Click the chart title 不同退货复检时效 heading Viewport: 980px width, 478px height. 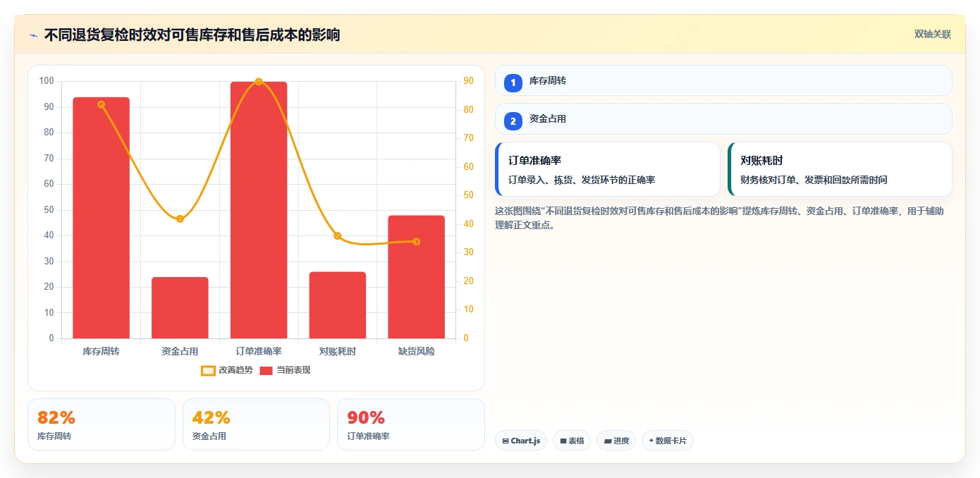192,35
